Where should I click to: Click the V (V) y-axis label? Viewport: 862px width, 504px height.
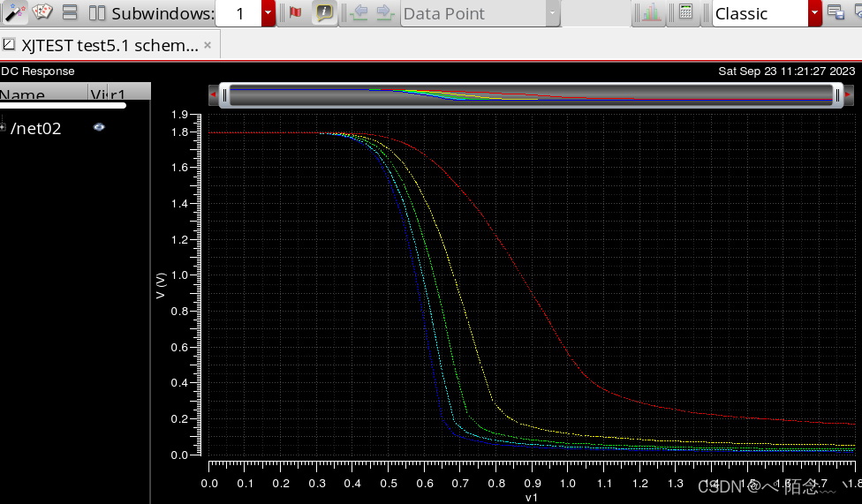coord(161,286)
